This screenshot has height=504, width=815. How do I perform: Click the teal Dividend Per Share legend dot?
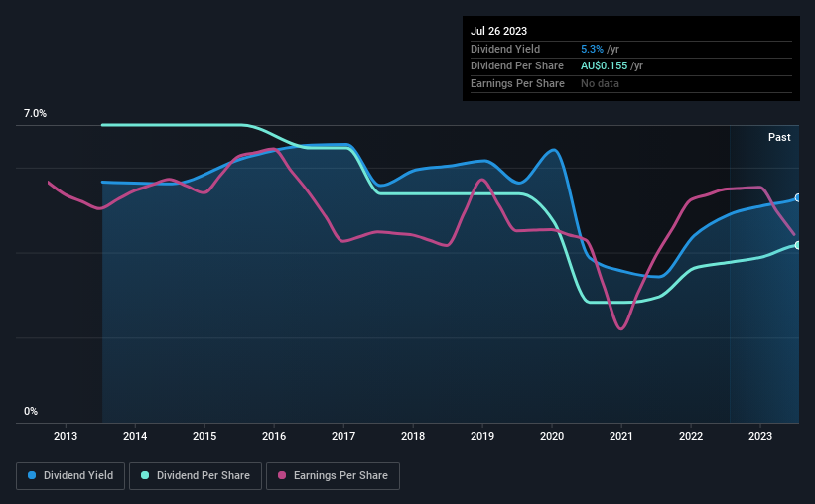tap(145, 475)
